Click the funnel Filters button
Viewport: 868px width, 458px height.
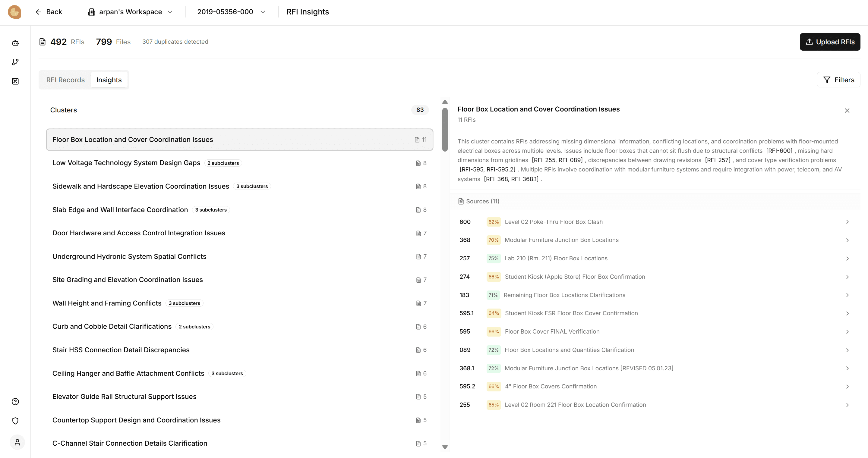(838, 80)
